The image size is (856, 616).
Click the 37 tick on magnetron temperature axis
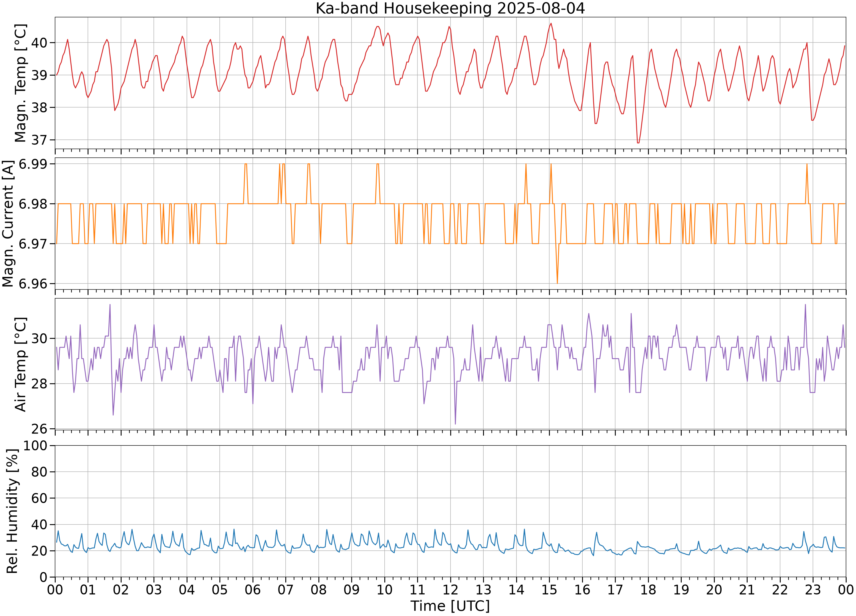40,140
